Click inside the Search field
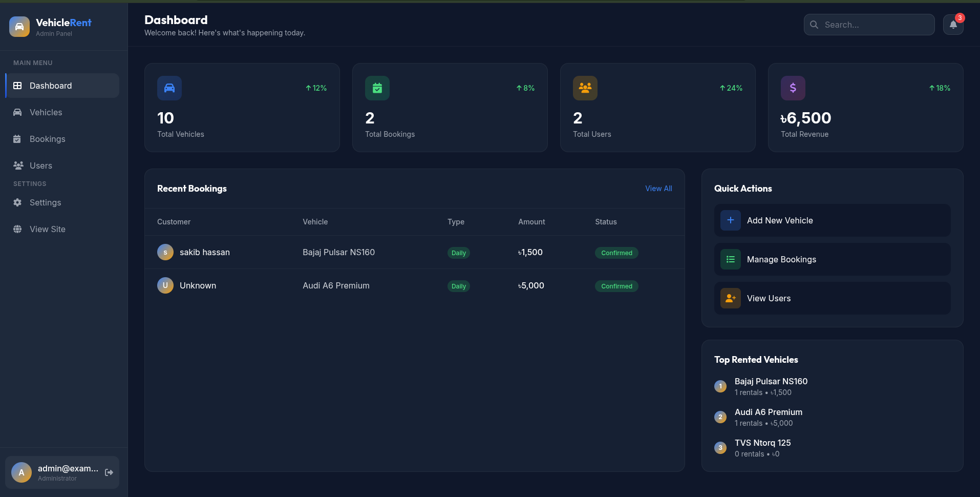This screenshot has height=497, width=980. click(869, 24)
